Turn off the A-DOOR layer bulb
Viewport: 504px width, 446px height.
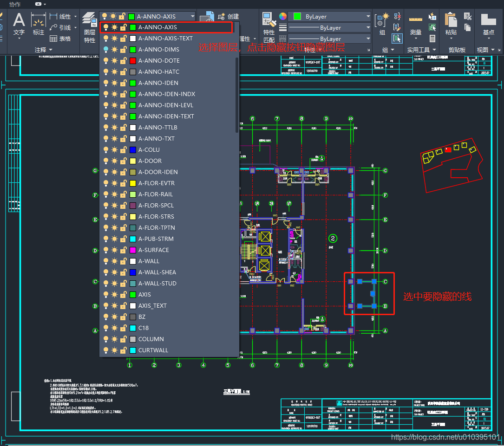click(x=106, y=161)
